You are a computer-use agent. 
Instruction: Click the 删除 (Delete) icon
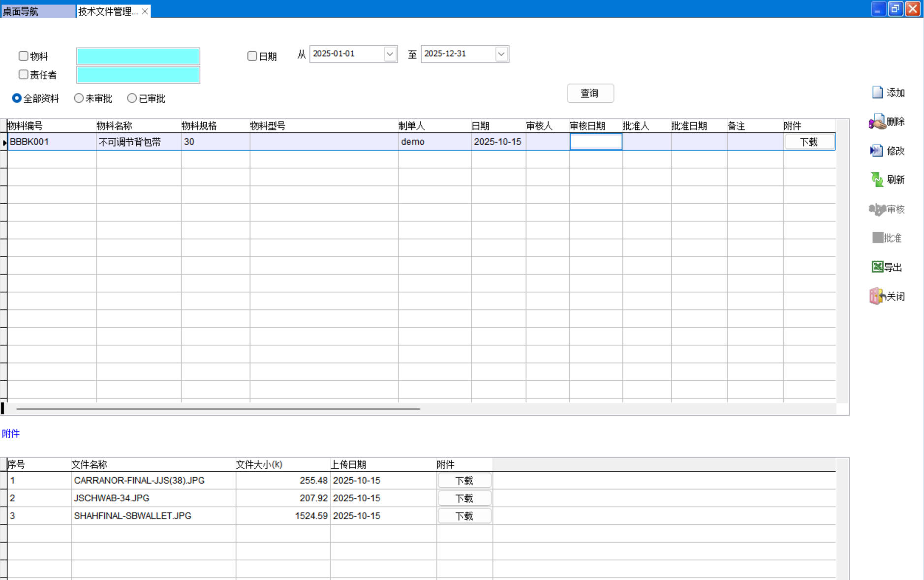877,122
